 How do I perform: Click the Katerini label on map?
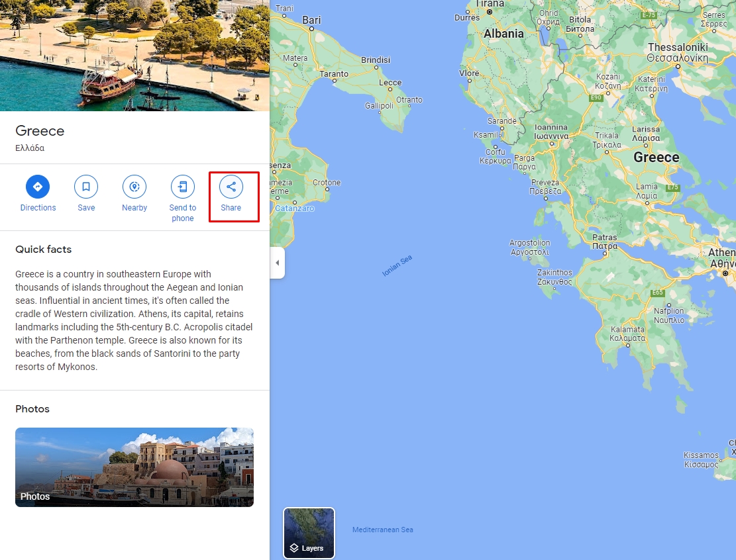(x=651, y=83)
